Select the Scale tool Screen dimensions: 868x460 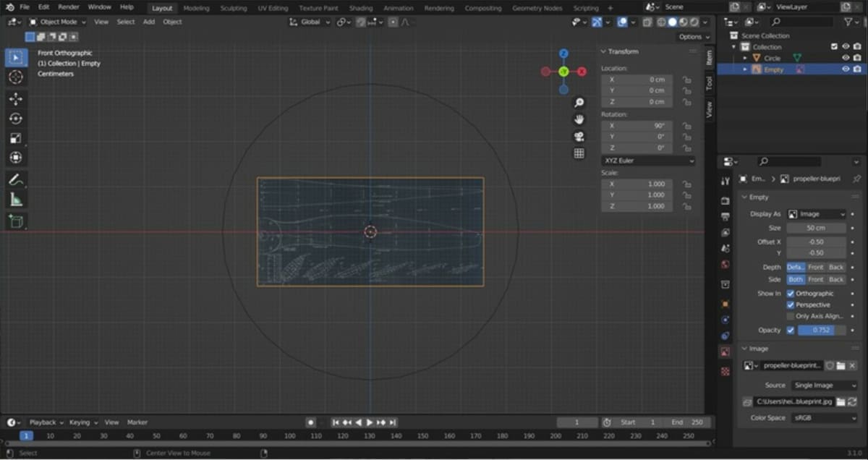(16, 138)
